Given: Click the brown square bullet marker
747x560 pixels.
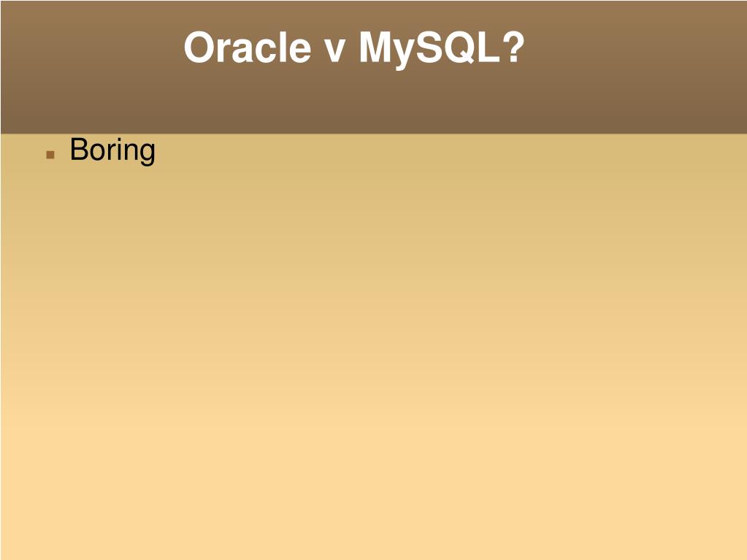Looking at the screenshot, I should 50,155.
